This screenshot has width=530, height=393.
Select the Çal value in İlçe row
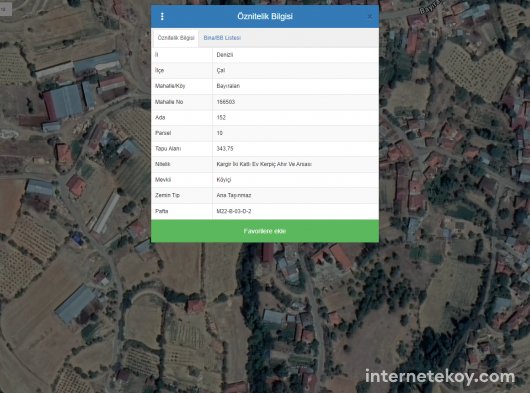[221, 70]
